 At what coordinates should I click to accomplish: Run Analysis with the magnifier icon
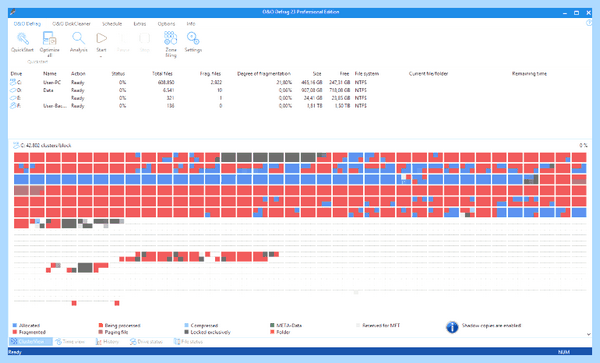pos(78,39)
